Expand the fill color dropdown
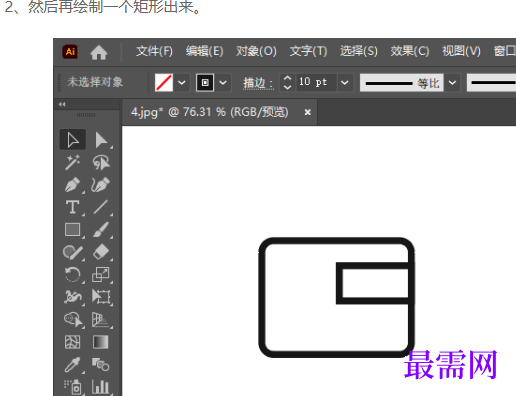 (x=182, y=82)
